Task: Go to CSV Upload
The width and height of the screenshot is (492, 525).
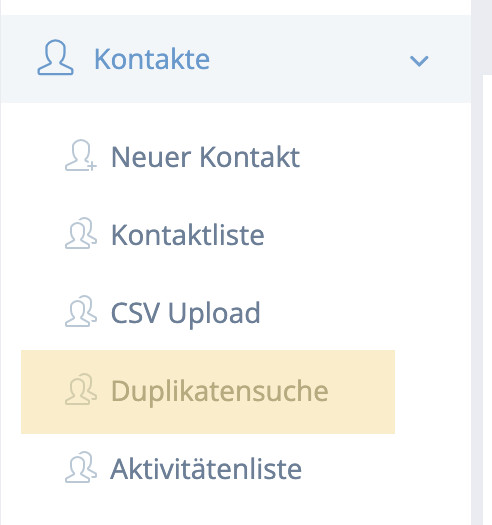Action: click(186, 313)
